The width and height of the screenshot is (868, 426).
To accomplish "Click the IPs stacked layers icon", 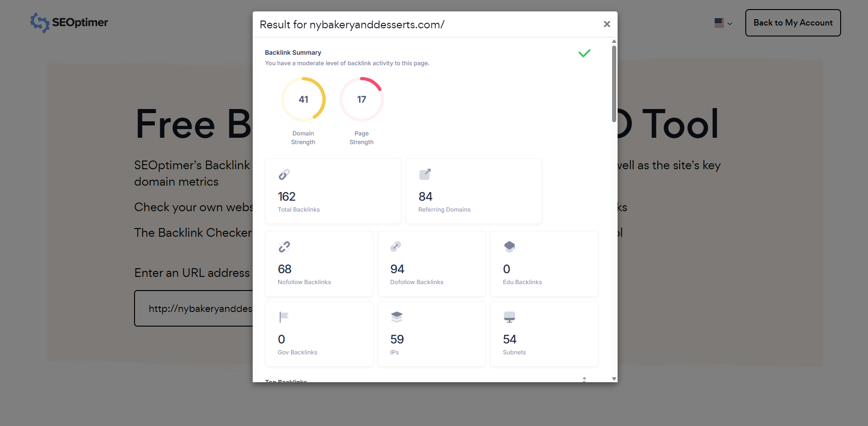I will (397, 317).
